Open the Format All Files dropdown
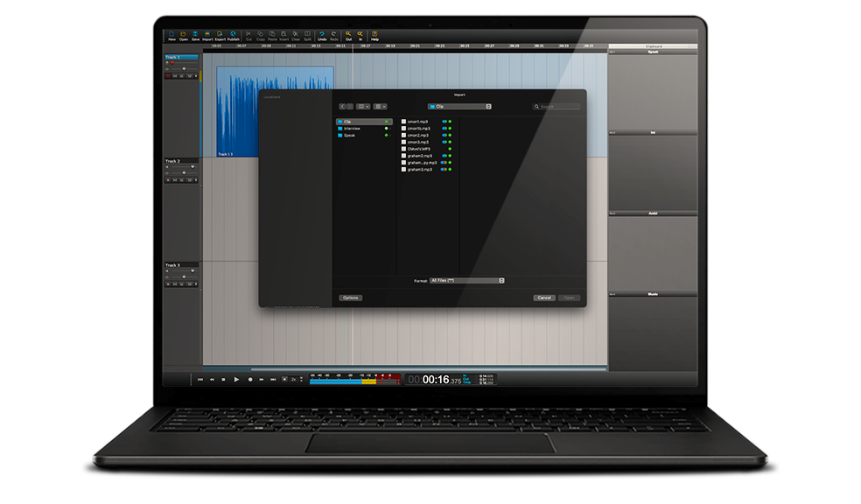861x504 pixels. [466, 281]
